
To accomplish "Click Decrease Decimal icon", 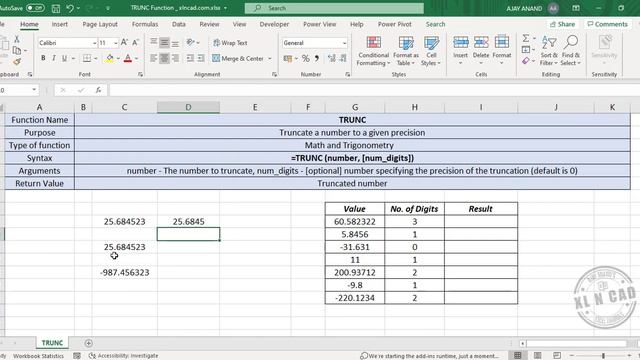I will pyautogui.click(x=343, y=59).
